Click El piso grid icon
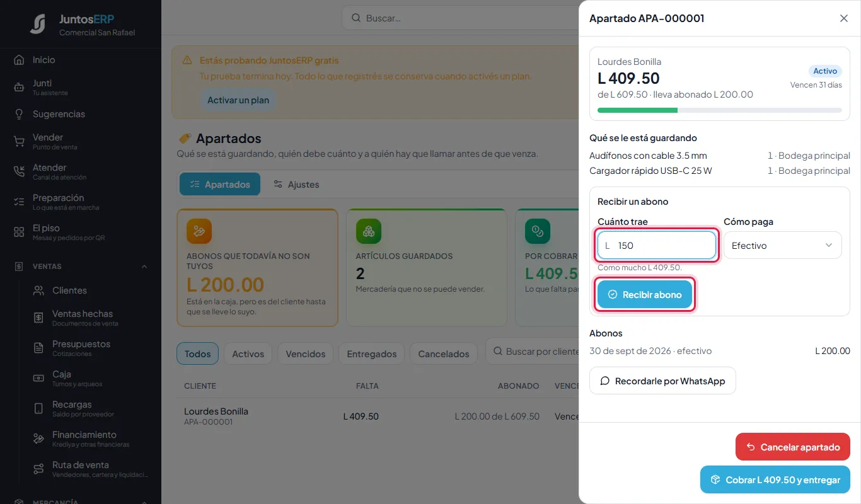The image size is (861, 504). click(19, 232)
